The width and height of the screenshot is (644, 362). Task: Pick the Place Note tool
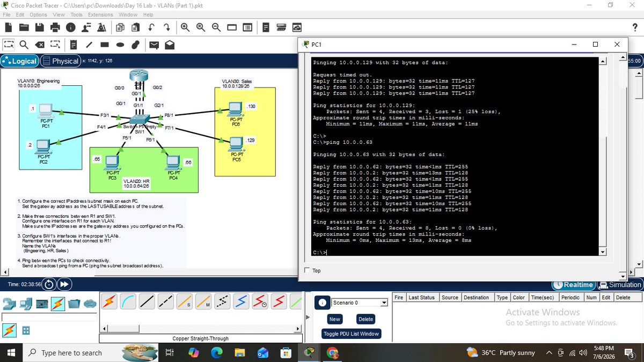(74, 45)
